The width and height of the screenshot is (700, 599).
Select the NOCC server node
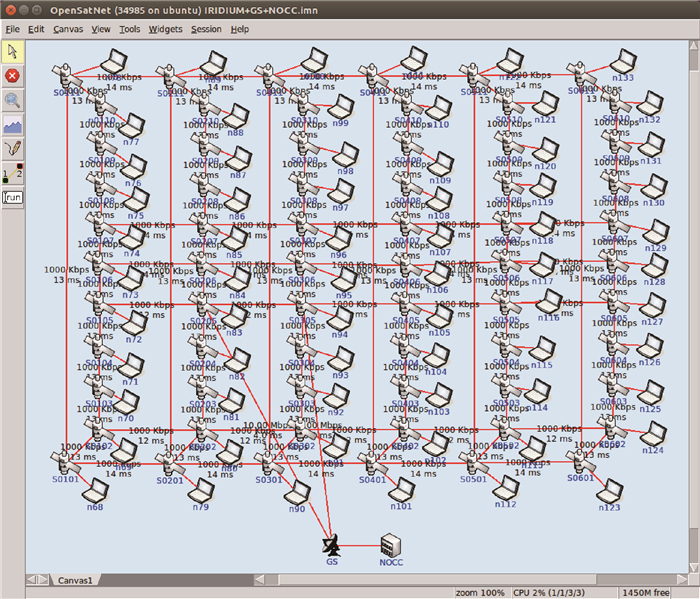(391, 545)
